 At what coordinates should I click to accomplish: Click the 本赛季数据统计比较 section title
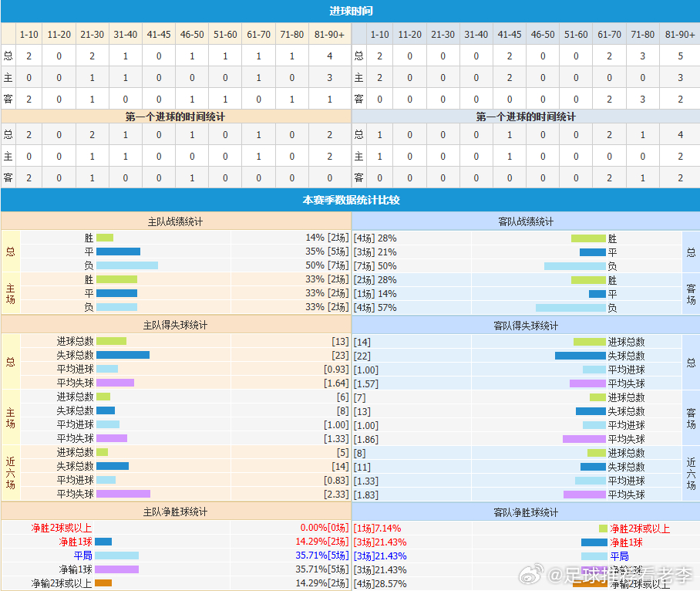coord(351,200)
